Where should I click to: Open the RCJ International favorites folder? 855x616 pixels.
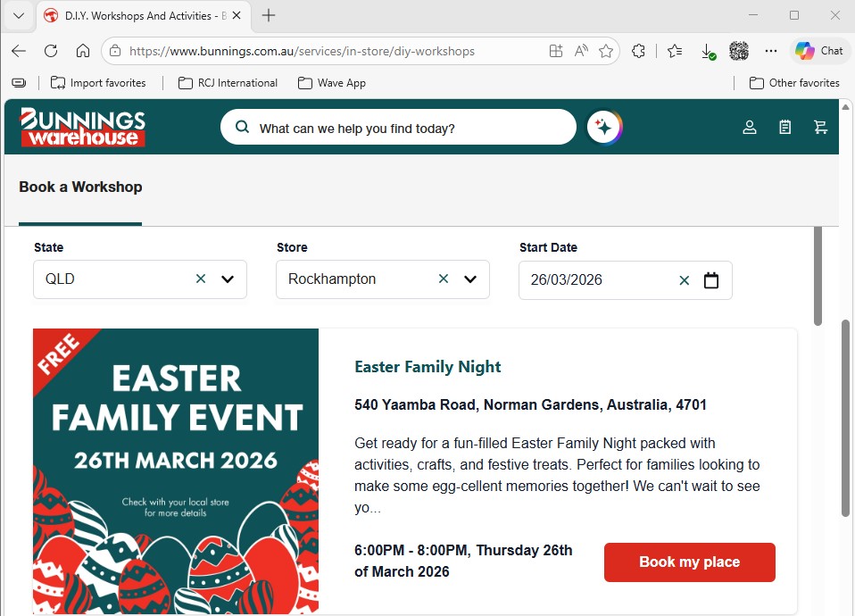pyautogui.click(x=228, y=83)
